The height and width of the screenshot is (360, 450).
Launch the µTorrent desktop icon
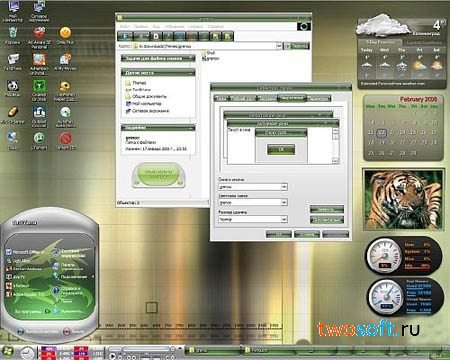coord(39,140)
